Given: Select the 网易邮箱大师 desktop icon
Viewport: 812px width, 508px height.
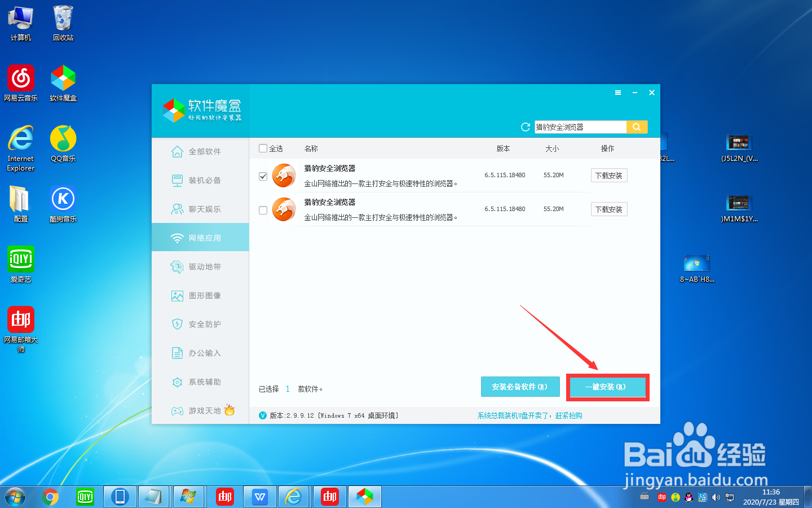Looking at the screenshot, I should click(21, 330).
